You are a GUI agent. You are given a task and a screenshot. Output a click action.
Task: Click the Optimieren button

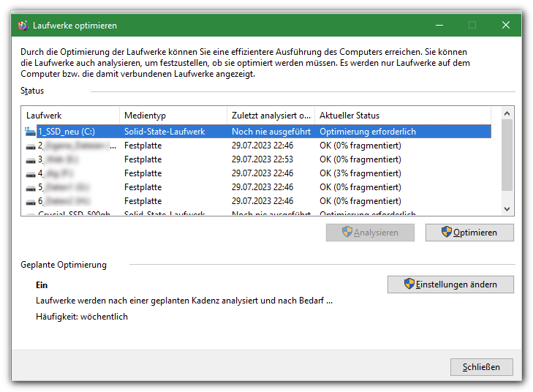pos(469,233)
